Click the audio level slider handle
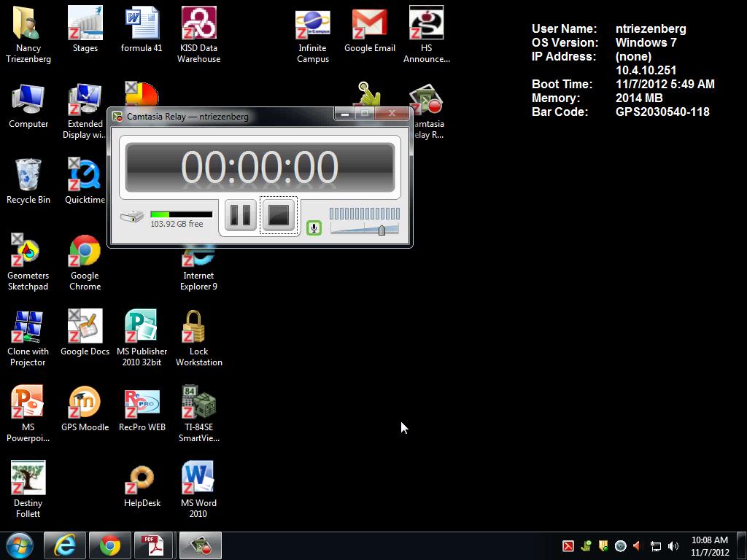 tap(382, 230)
